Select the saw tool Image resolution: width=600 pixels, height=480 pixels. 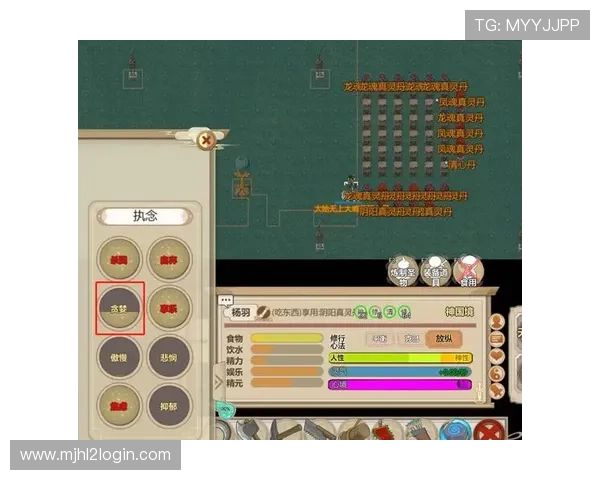pos(320,429)
